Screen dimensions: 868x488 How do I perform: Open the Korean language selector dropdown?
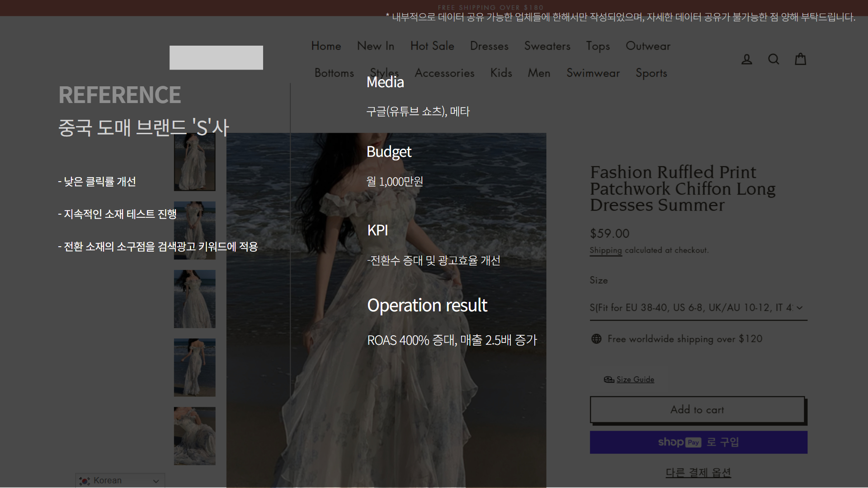point(120,481)
